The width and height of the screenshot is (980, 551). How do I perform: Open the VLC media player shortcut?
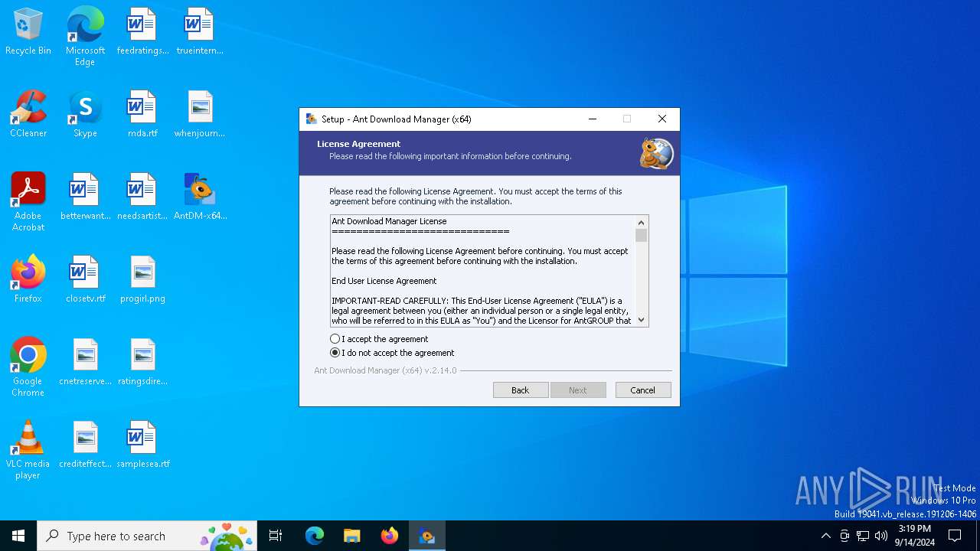coord(28,450)
